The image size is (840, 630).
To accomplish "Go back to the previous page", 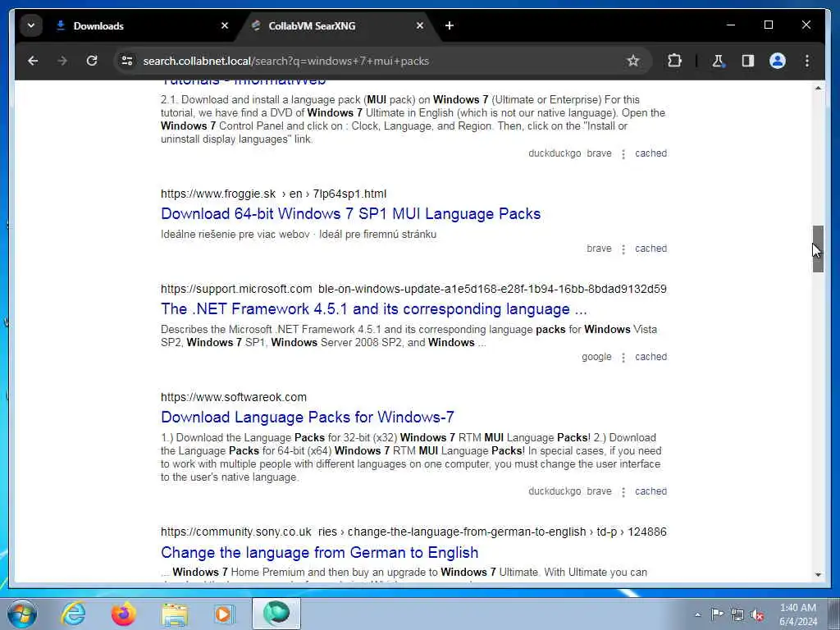I will (x=33, y=61).
